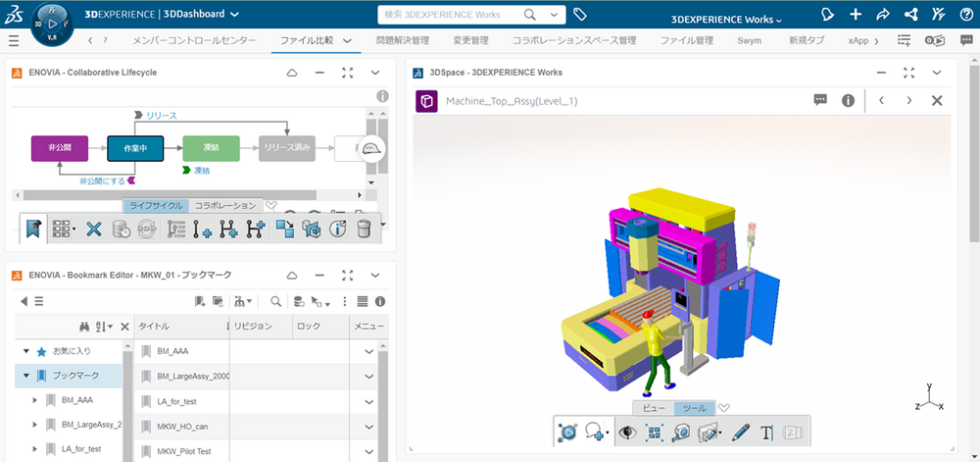Open the 3DEXPERIENCE compass
Image resolution: width=980 pixels, height=462 pixels.
pyautogui.click(x=53, y=24)
